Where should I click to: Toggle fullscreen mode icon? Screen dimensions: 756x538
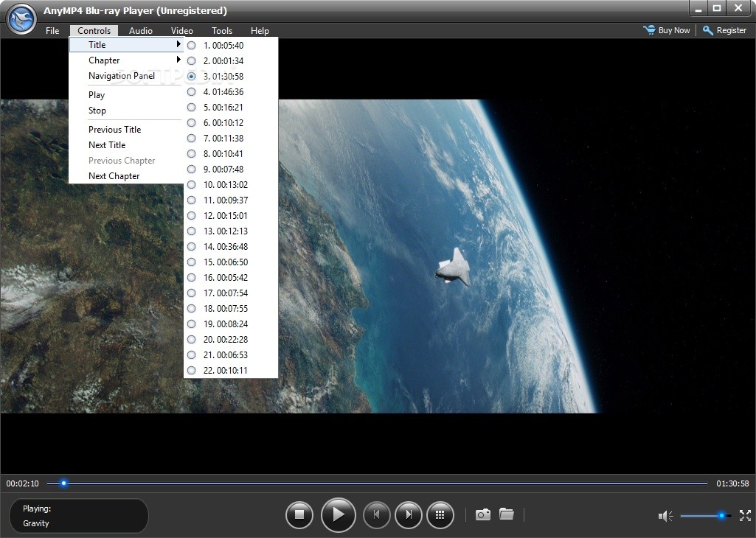click(746, 515)
